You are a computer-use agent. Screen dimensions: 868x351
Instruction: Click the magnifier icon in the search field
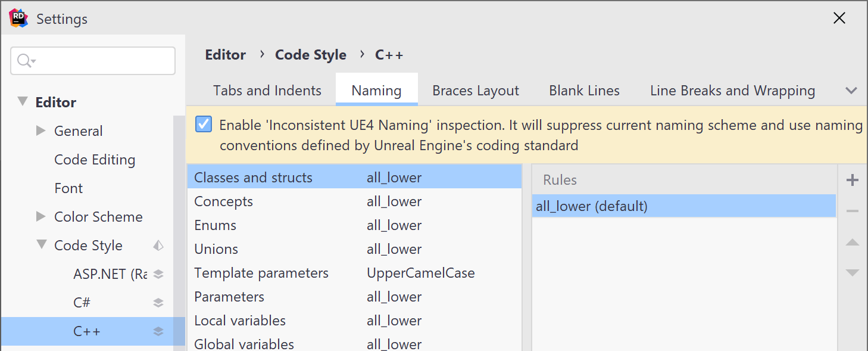[x=24, y=60]
